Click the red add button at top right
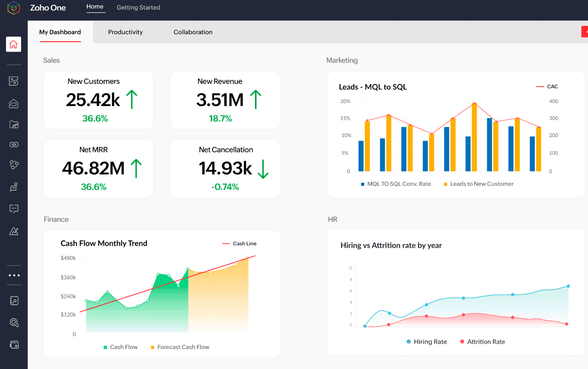 [584, 32]
